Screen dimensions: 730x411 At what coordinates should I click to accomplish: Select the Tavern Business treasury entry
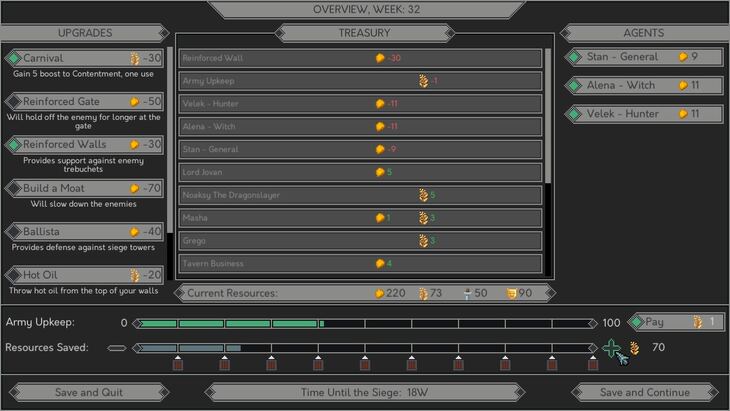pyautogui.click(x=360, y=264)
